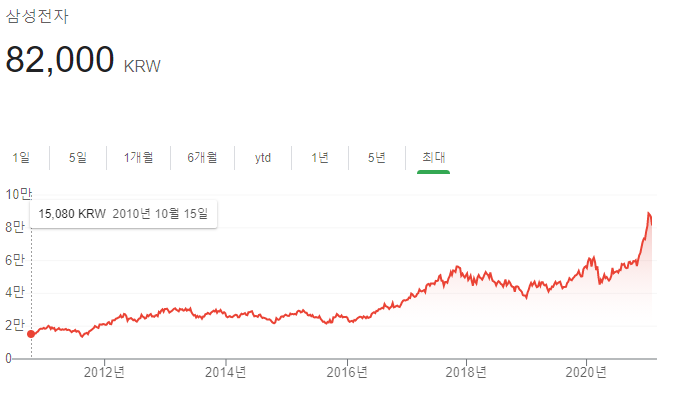Click the red data point on chart

coord(31,334)
